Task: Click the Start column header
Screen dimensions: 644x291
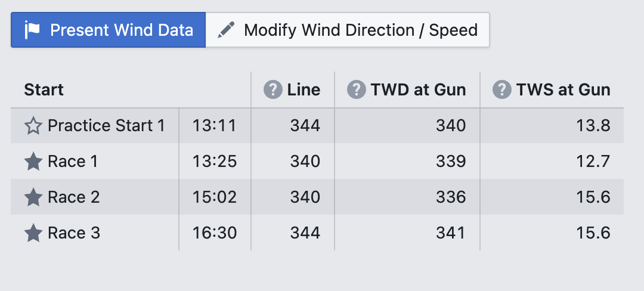Action: point(44,89)
